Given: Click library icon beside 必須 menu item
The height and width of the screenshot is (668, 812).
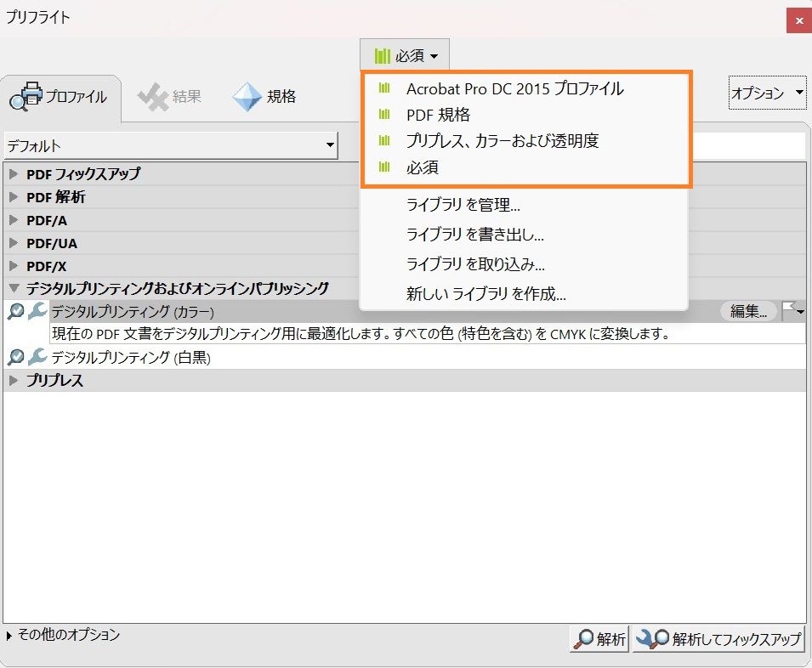Looking at the screenshot, I should [x=384, y=167].
